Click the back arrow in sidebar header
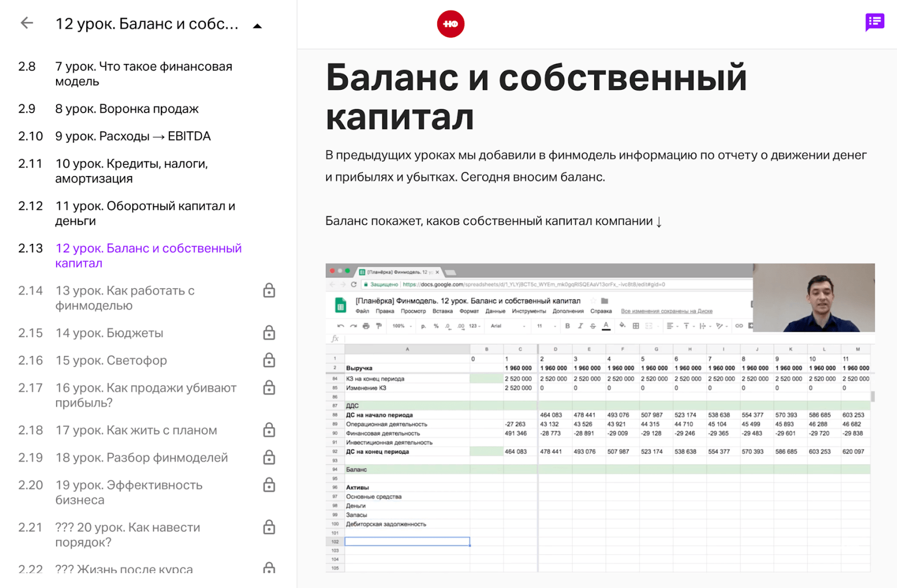Screen dimensions: 897x588 [x=27, y=23]
